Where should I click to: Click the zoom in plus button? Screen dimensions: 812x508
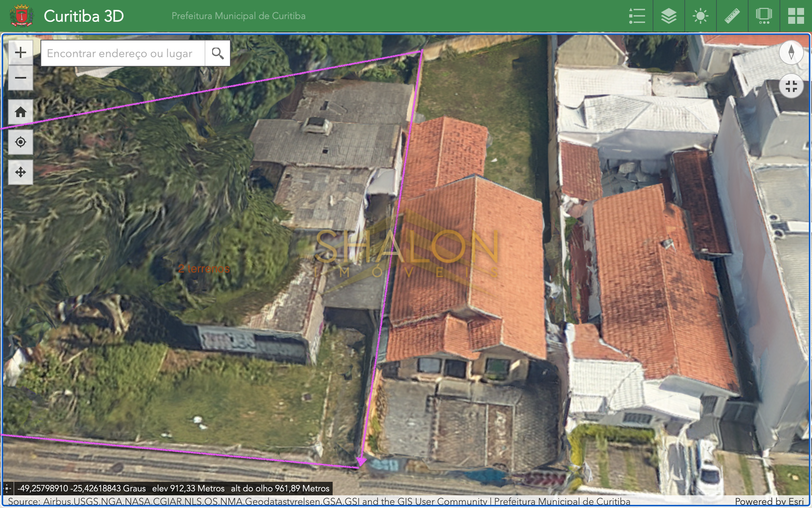21,53
